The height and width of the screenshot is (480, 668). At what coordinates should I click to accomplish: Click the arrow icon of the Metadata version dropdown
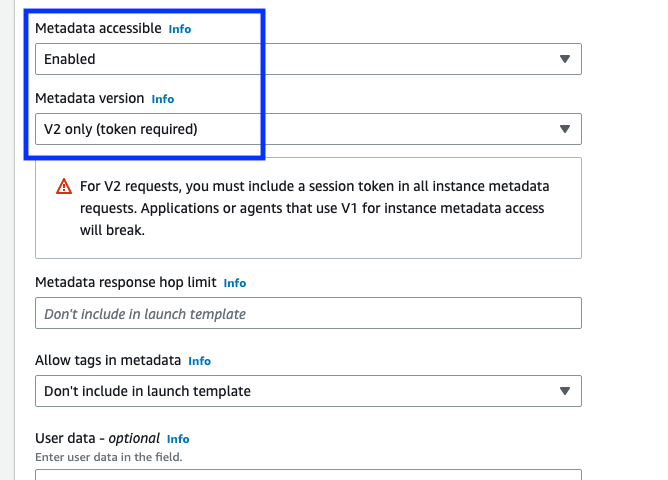click(x=564, y=129)
